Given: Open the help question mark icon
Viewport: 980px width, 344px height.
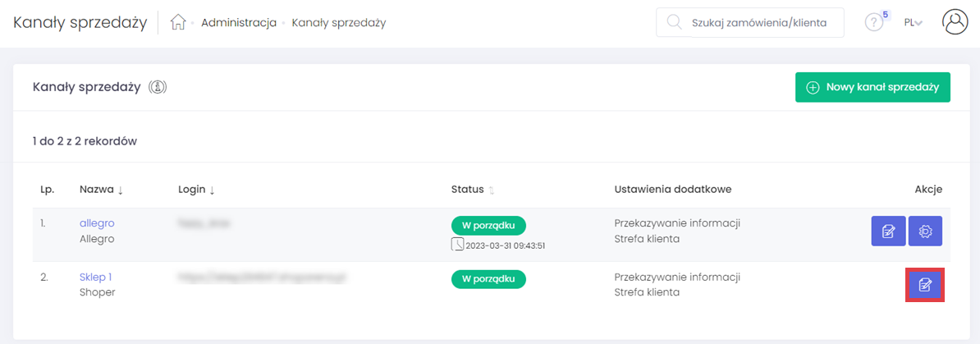Looking at the screenshot, I should (x=874, y=23).
